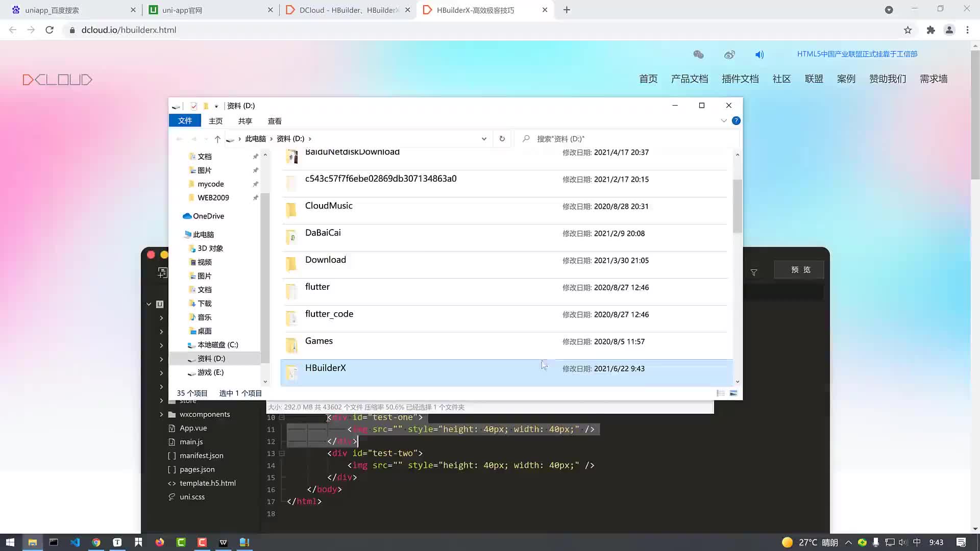Launch Firefox from the taskbar
Image resolution: width=980 pixels, height=551 pixels.
point(160,542)
